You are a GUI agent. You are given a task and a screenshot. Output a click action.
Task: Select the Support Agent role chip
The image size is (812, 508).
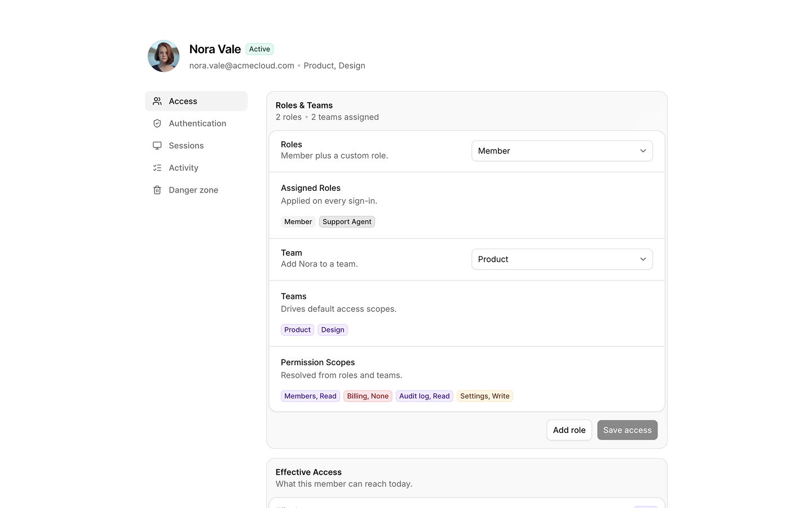(x=347, y=222)
